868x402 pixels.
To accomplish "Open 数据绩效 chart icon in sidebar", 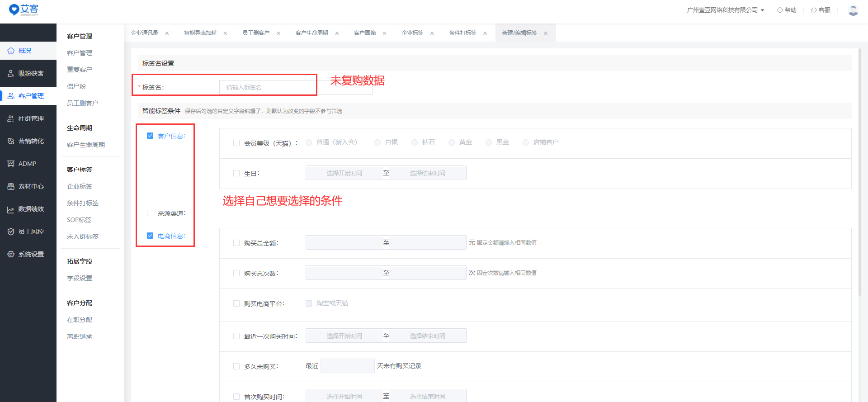I will [x=11, y=209].
